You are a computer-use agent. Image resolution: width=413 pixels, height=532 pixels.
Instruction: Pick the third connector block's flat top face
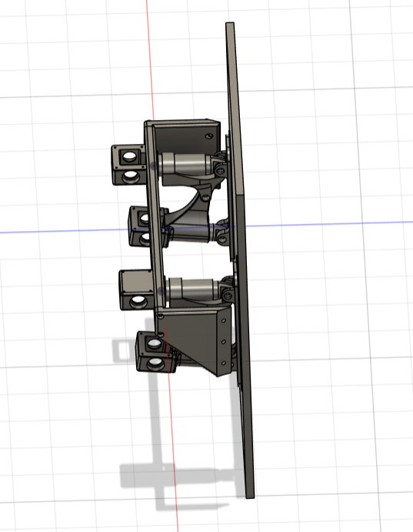[135, 282]
